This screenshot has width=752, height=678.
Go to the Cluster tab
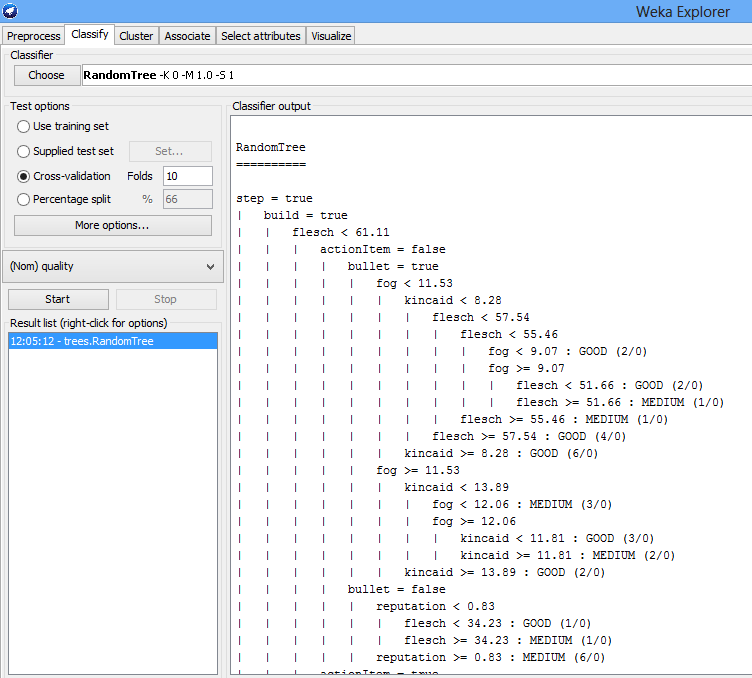point(136,36)
